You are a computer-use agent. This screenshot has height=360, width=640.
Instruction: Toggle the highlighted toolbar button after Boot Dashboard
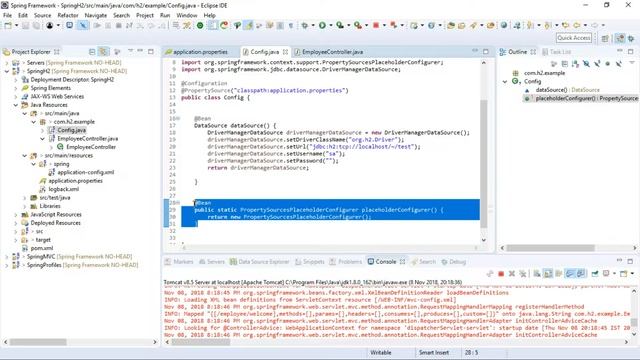pos(212,25)
